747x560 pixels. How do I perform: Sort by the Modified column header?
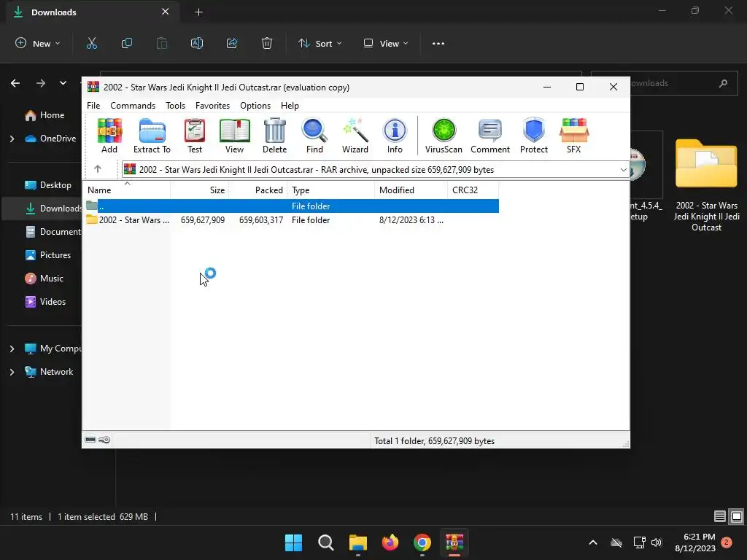pyautogui.click(x=411, y=190)
